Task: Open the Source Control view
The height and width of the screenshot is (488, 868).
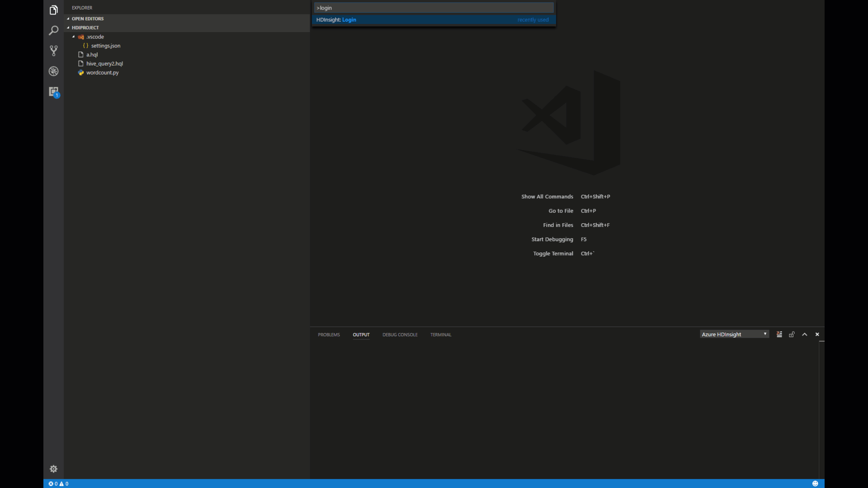Action: click(53, 51)
